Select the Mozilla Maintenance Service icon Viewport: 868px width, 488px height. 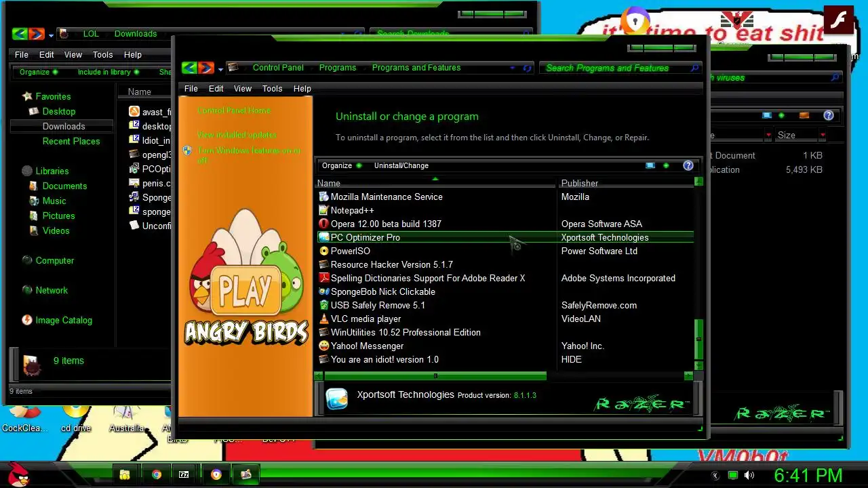(x=324, y=197)
